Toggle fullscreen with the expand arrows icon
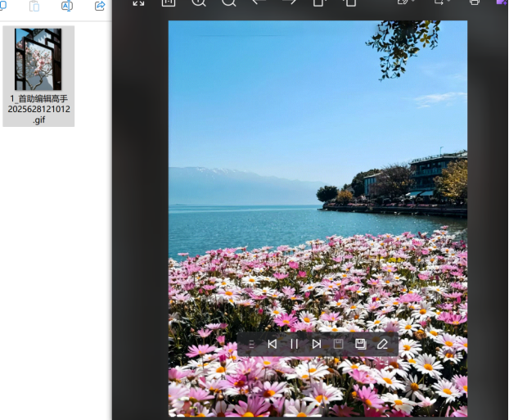Image resolution: width=509 pixels, height=420 pixels. (138, 3)
